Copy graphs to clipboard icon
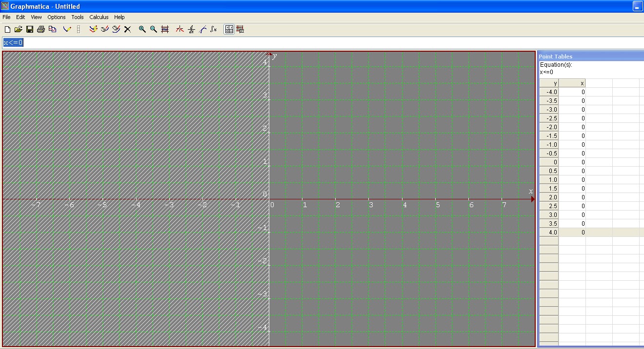The width and height of the screenshot is (644, 349). coord(52,29)
